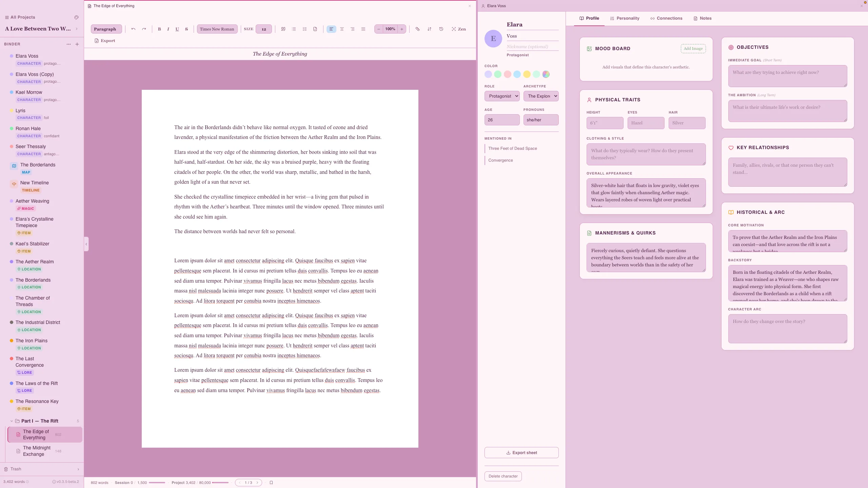Click the Delete character button

pos(503,476)
